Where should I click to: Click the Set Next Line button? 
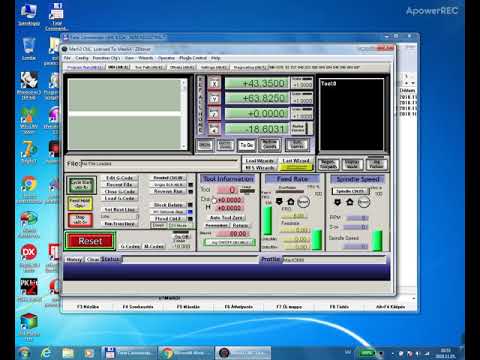pos(119,210)
